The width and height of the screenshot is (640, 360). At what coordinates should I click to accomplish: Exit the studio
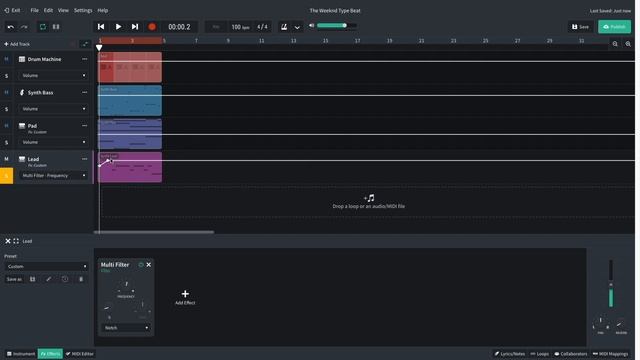click(x=12, y=10)
